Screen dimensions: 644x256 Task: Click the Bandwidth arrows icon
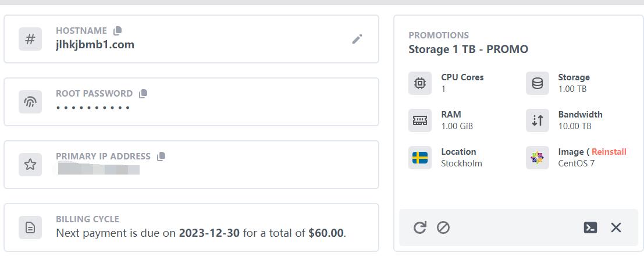click(x=537, y=120)
